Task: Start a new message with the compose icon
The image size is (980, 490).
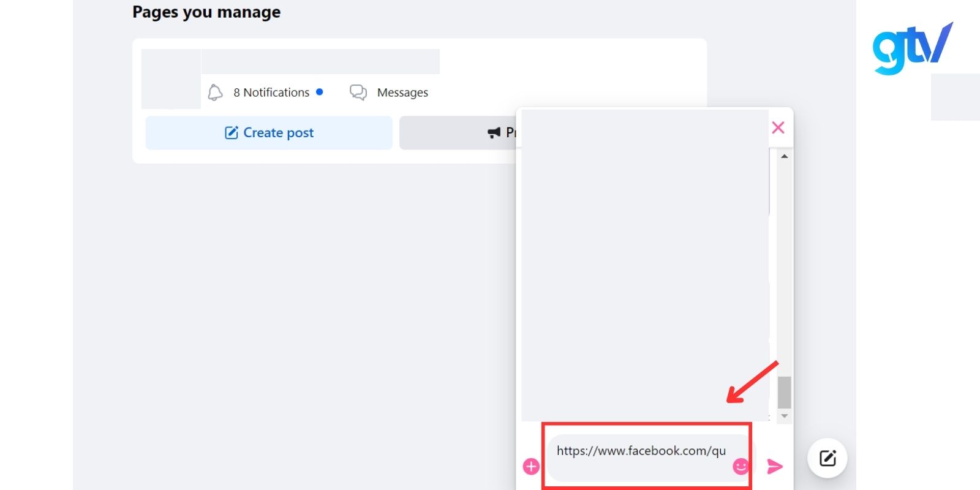Action: (x=827, y=458)
